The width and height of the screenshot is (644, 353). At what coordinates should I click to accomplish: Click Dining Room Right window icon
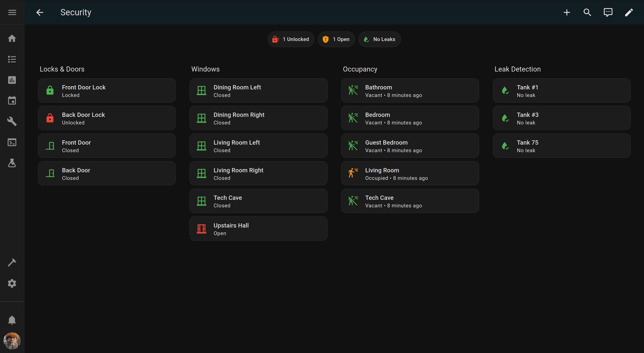(x=202, y=118)
